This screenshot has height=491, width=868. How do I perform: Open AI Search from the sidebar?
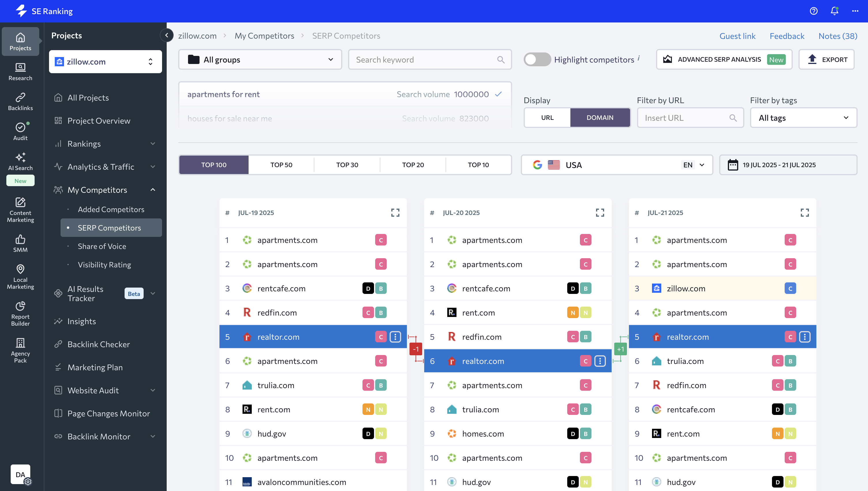pos(20,161)
